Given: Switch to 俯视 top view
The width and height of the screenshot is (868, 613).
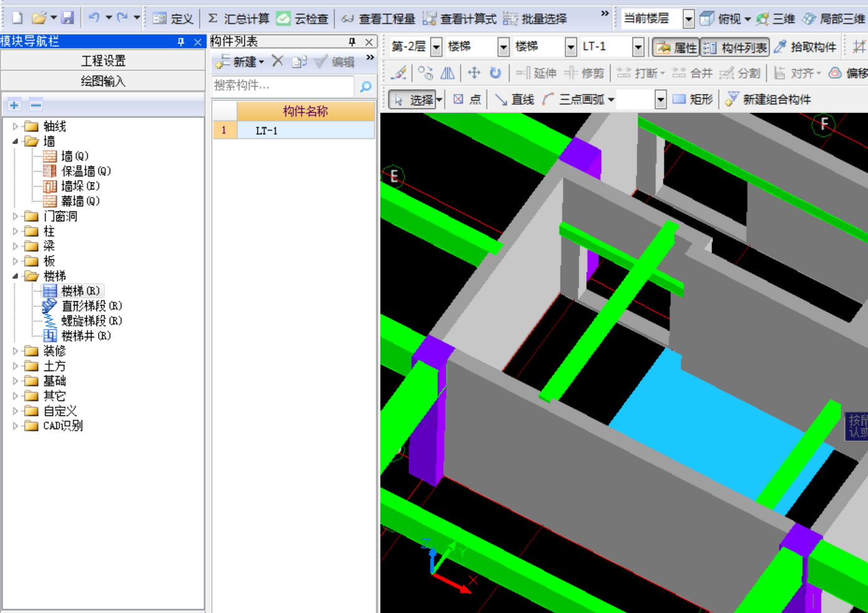Looking at the screenshot, I should 721,19.
